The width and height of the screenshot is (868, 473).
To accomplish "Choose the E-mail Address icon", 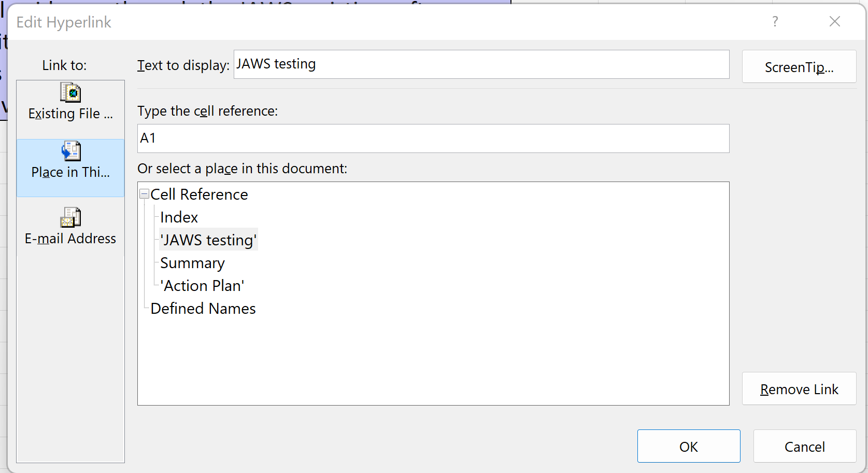I will click(x=70, y=217).
